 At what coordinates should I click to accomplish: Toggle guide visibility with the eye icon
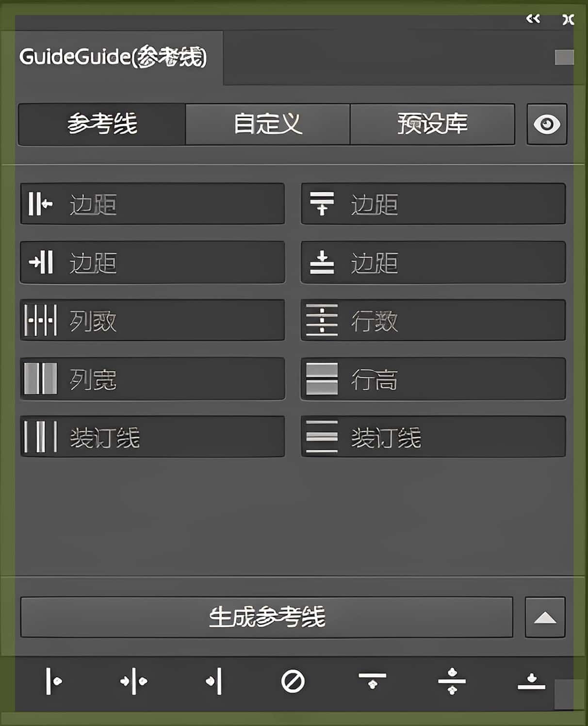click(x=547, y=124)
